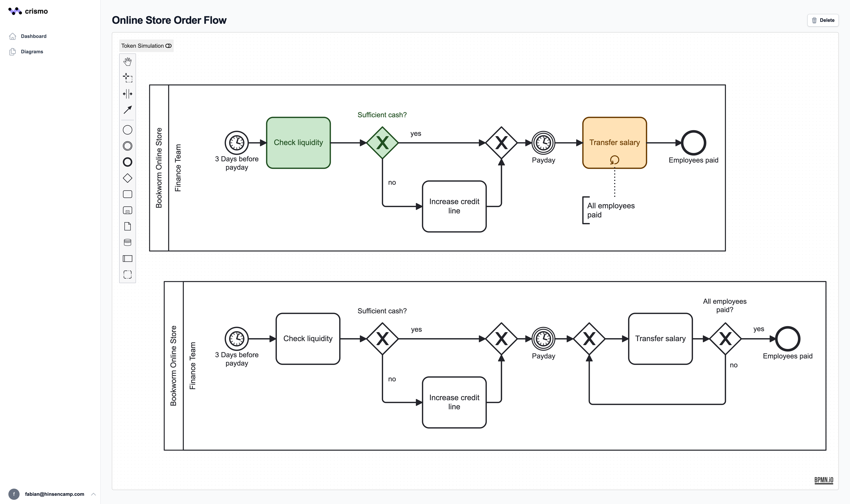Create a gateway from palette
Screen dimensions: 850x504
click(127, 178)
